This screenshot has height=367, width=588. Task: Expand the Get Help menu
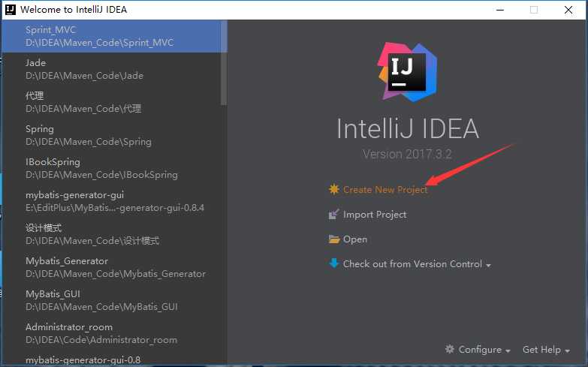(x=546, y=350)
